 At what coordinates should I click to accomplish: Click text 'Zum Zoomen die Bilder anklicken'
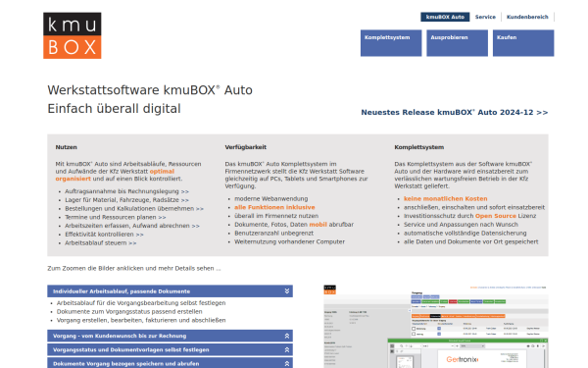[96, 269]
